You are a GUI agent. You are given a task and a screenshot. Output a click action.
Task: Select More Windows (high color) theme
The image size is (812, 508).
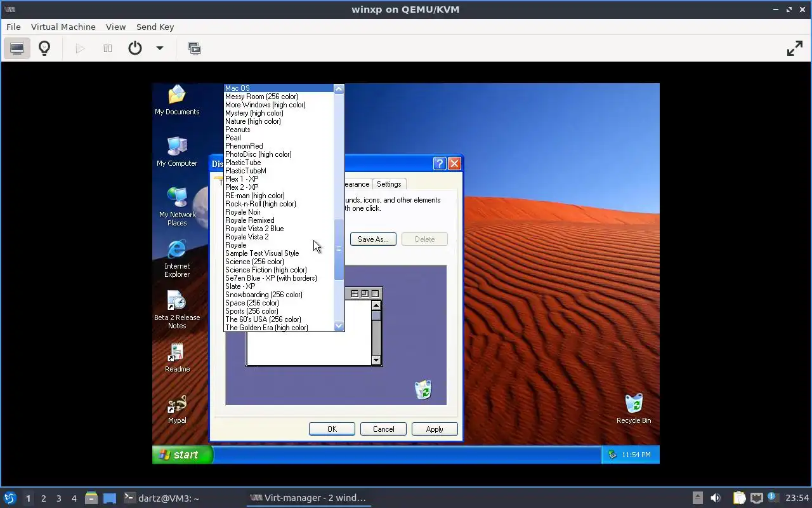click(x=279, y=105)
